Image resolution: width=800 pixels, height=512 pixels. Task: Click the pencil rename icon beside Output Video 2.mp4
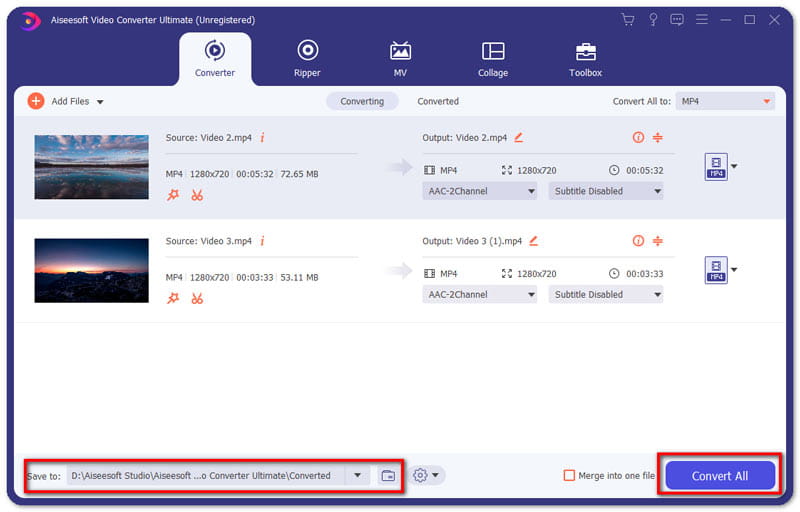[518, 137]
